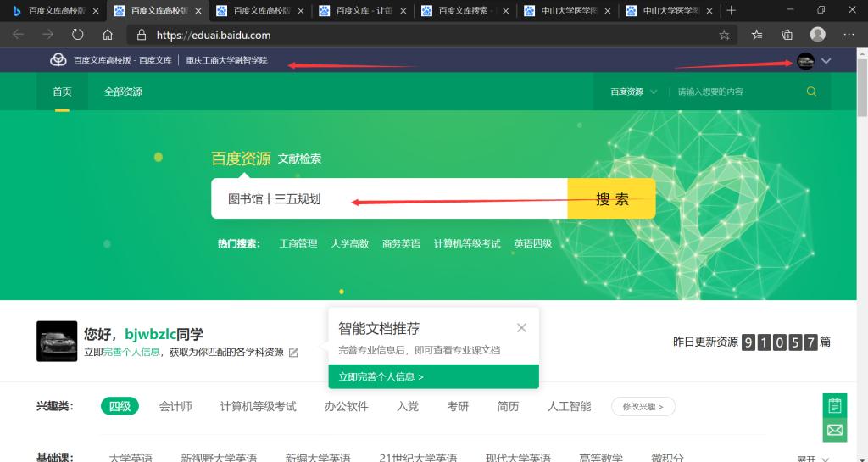The width and height of the screenshot is (868, 462).
Task: Open 首页 navigation item
Action: point(62,92)
